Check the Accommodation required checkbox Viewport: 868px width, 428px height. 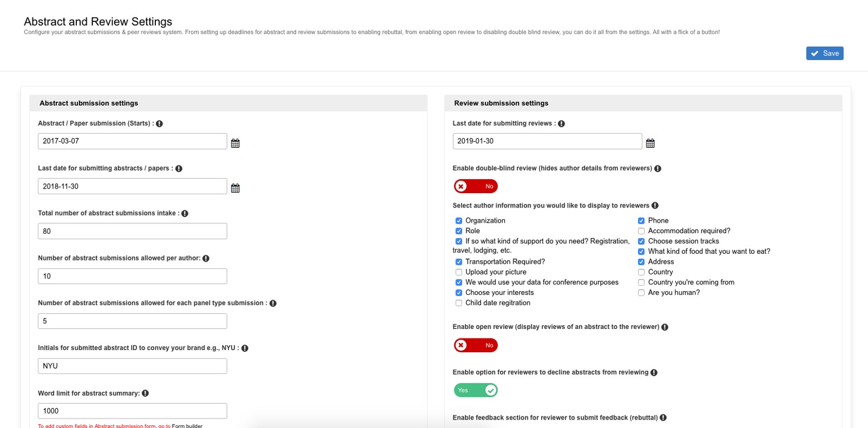click(641, 231)
